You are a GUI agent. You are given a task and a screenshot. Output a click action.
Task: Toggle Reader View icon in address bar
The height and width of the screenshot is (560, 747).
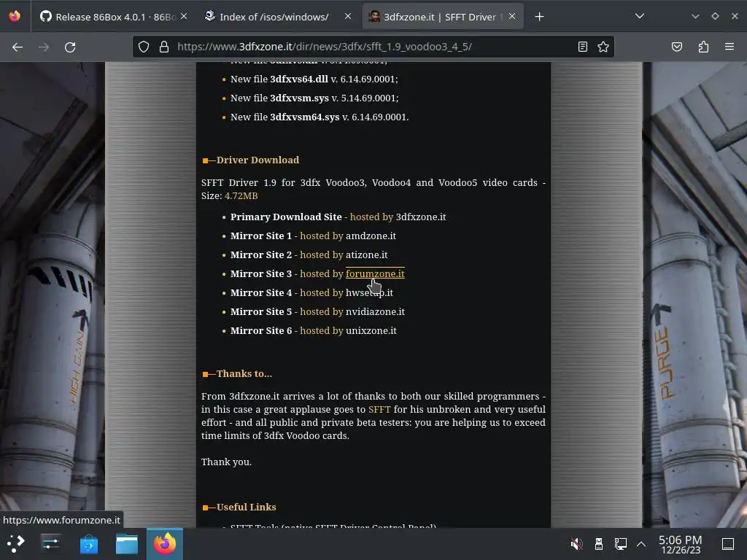(x=582, y=47)
